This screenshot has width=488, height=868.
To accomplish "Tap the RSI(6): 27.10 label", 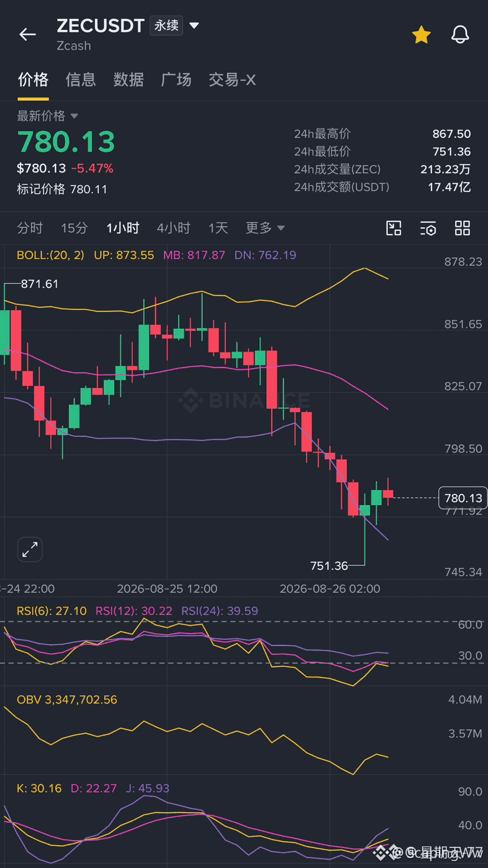I will (51, 611).
